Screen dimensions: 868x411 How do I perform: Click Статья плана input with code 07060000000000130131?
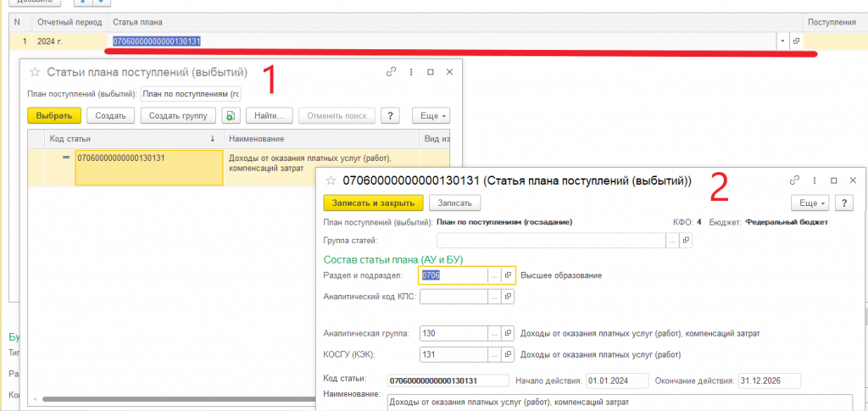pyautogui.click(x=442, y=41)
